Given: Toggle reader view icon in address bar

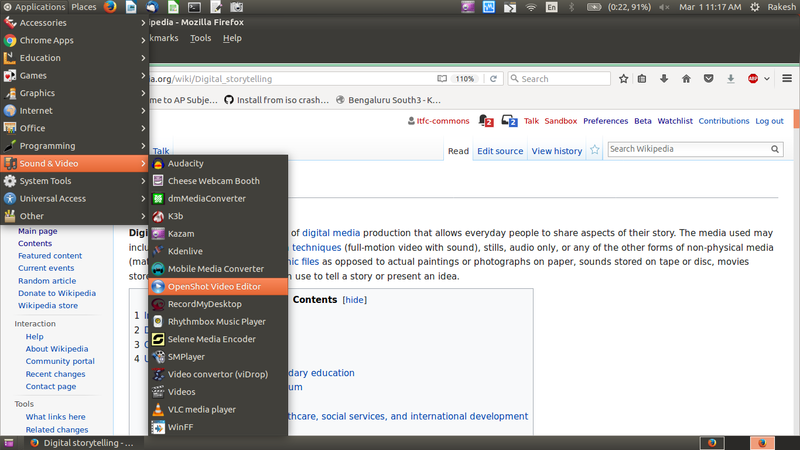Looking at the screenshot, I should pyautogui.click(x=442, y=79).
